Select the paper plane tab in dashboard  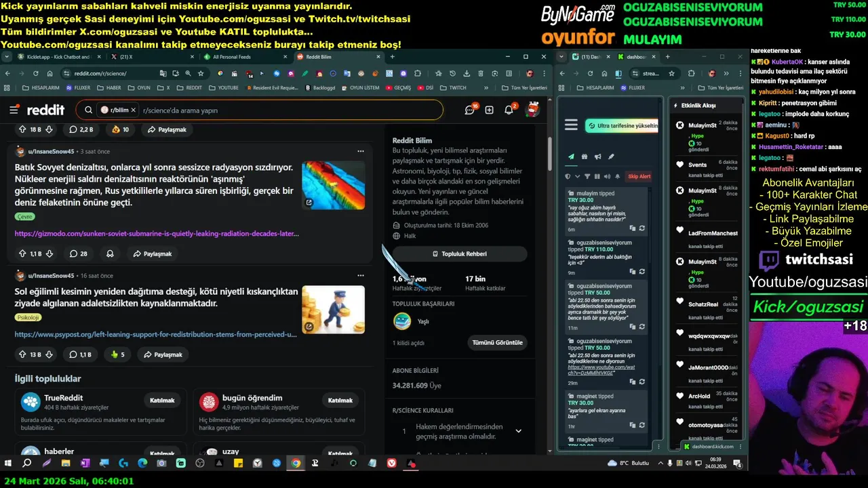(571, 157)
